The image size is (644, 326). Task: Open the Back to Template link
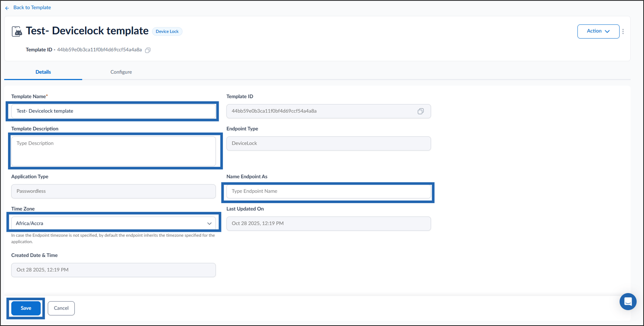pyautogui.click(x=32, y=7)
